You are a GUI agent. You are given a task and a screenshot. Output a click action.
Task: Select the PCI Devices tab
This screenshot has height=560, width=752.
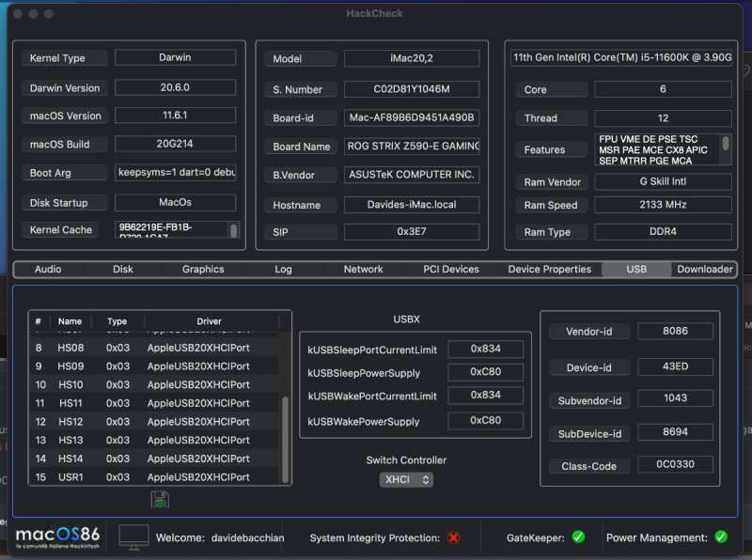[451, 270]
